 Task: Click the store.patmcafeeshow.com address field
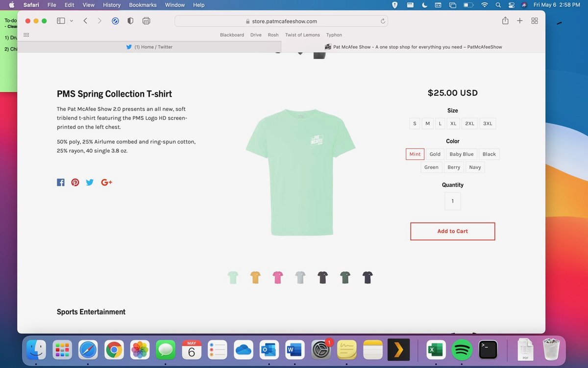click(x=281, y=21)
